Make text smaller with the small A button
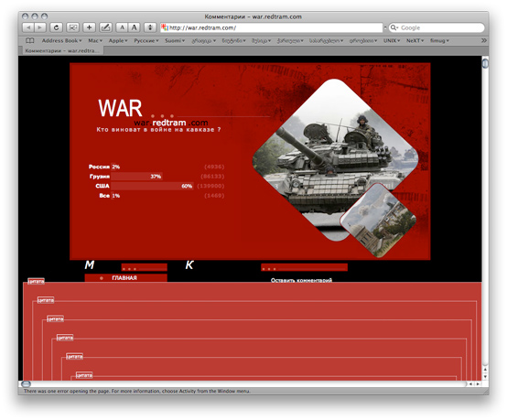 pyautogui.click(x=122, y=27)
